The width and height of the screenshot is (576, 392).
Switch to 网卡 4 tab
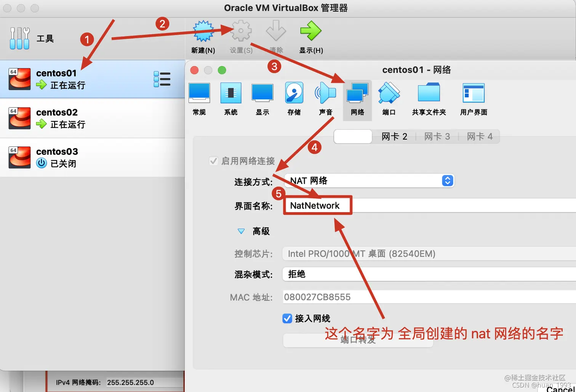[480, 137]
